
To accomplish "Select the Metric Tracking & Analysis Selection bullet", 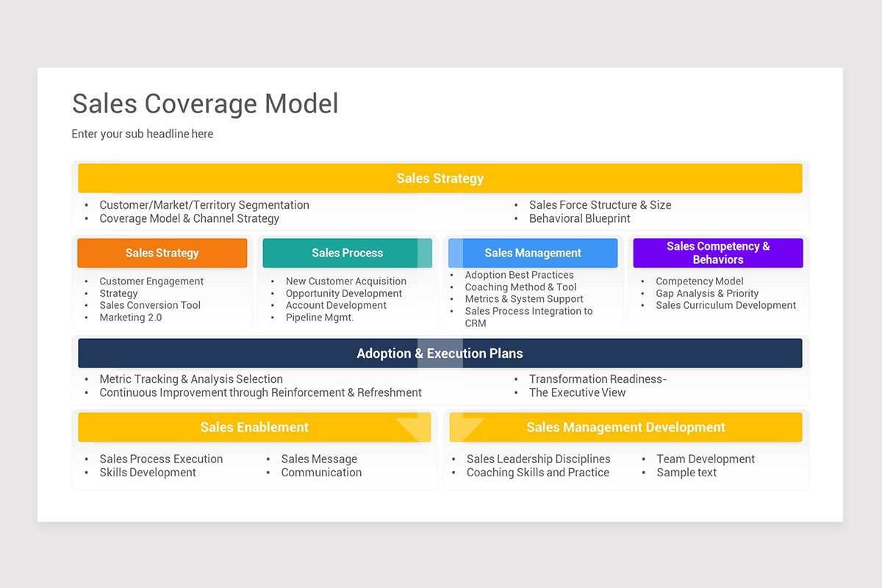I will 191,379.
